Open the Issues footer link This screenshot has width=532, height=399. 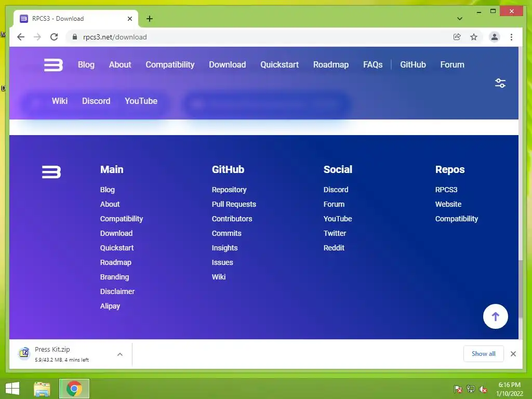(222, 262)
